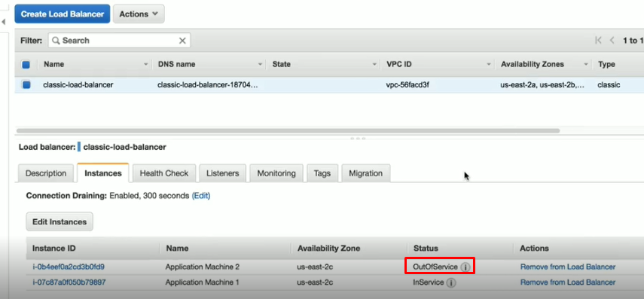Viewport: 644px width, 299px height.
Task: Click info icon next to OutOfService status
Action: click(465, 267)
